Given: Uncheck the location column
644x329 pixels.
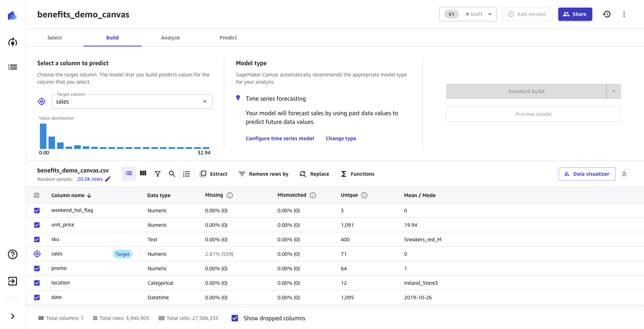Looking at the screenshot, I should [37, 283].
